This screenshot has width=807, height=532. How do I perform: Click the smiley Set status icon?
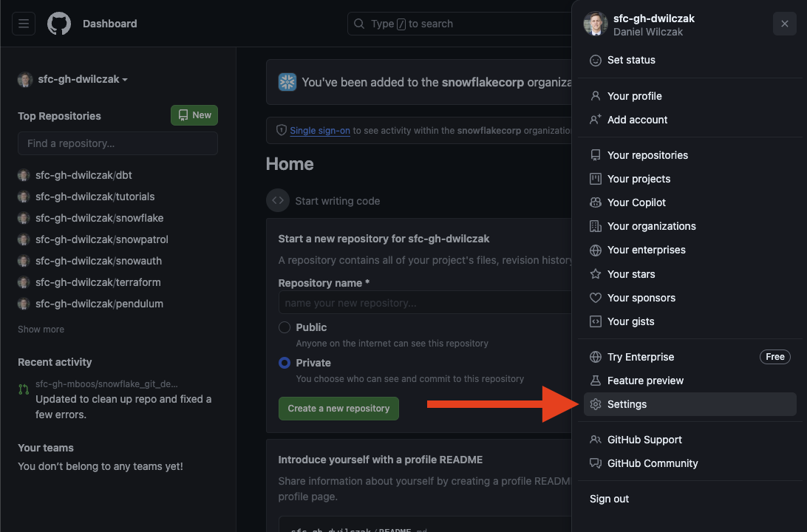coord(596,61)
